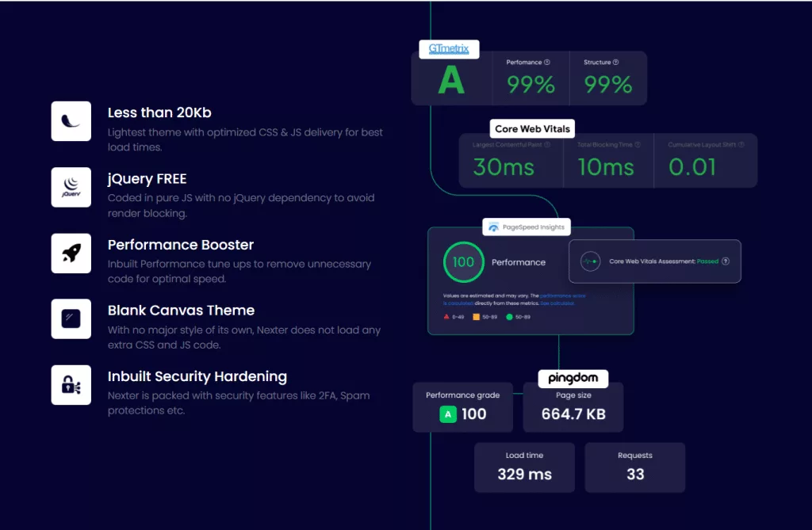Click the 'Load time' label
812x530 pixels.
coord(525,456)
